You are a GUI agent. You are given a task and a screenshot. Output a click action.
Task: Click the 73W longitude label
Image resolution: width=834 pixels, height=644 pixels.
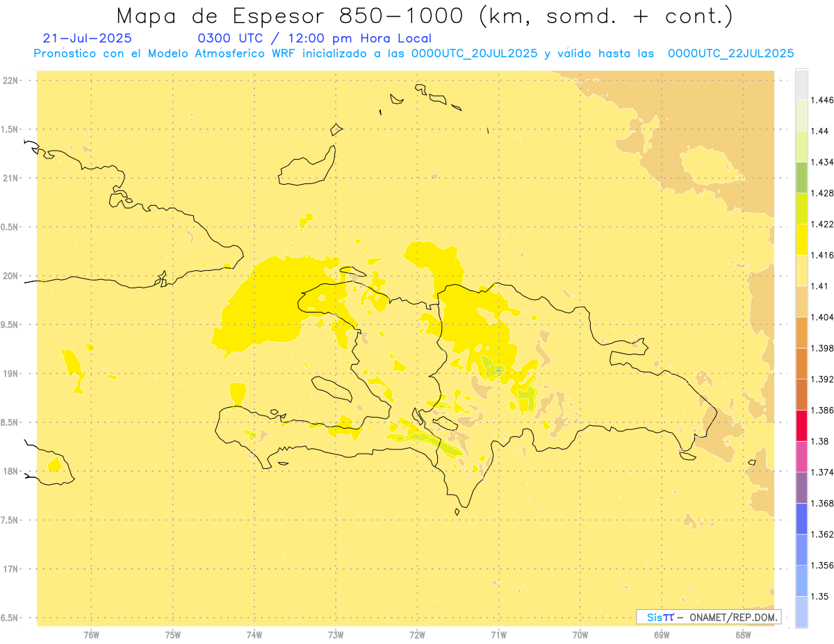tap(336, 634)
